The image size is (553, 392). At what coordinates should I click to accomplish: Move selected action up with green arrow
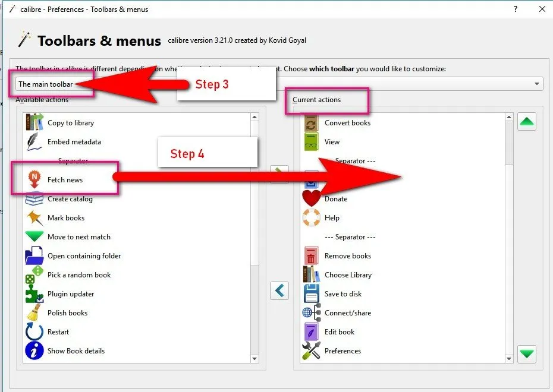coord(527,122)
